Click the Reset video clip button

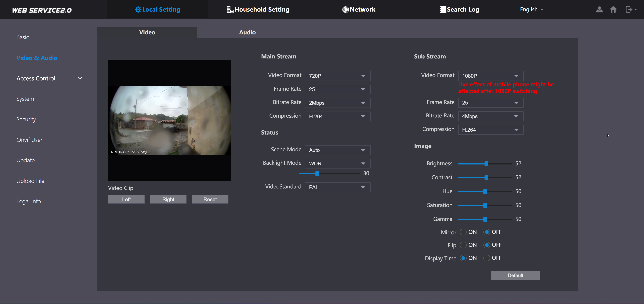coord(210,199)
